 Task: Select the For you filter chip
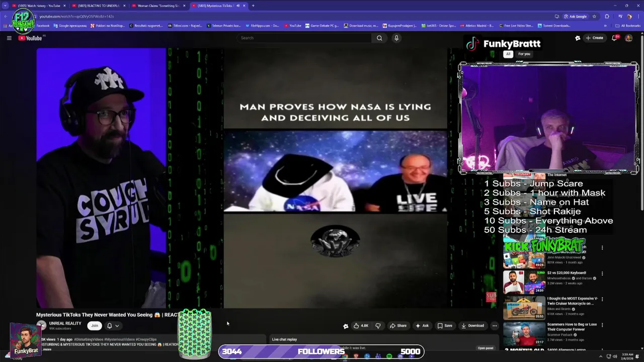524,54
